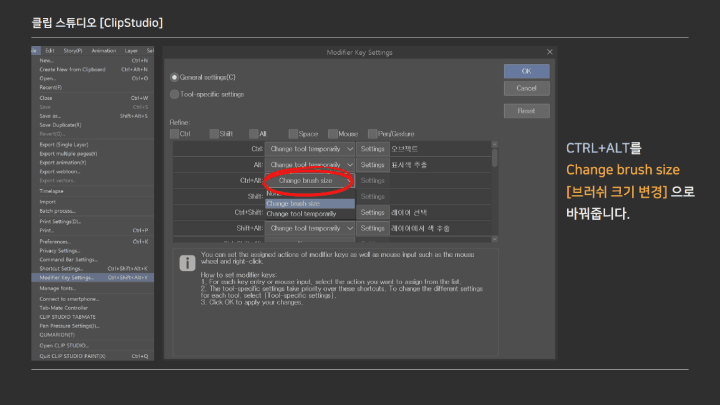Open the Ctrl+Alt action dropdown

[x=309, y=180]
